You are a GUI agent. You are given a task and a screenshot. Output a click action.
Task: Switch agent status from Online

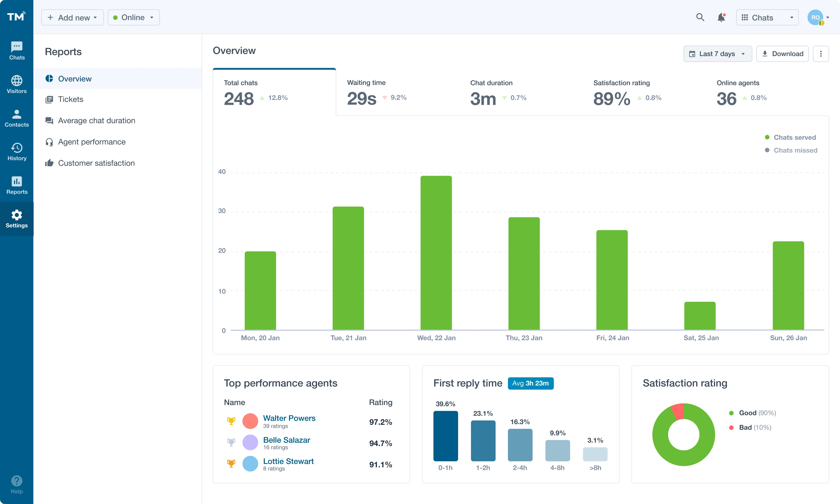(133, 17)
